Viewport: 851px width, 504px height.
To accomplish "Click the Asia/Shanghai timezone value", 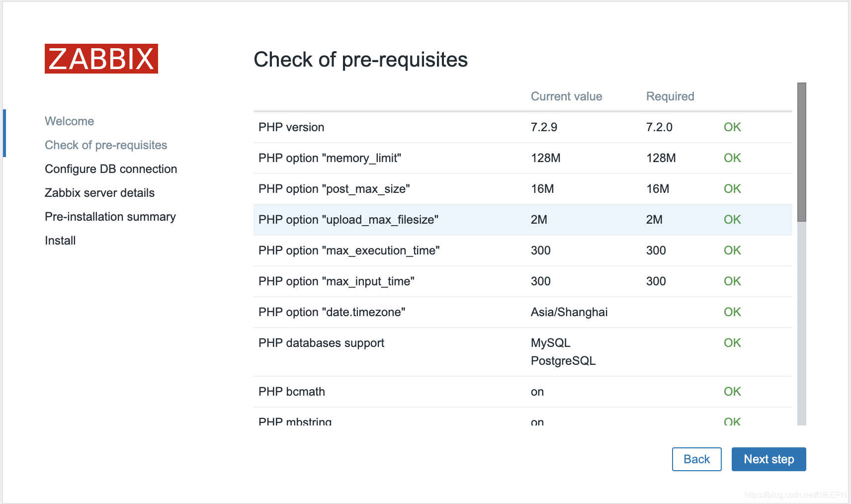I will pyautogui.click(x=569, y=312).
